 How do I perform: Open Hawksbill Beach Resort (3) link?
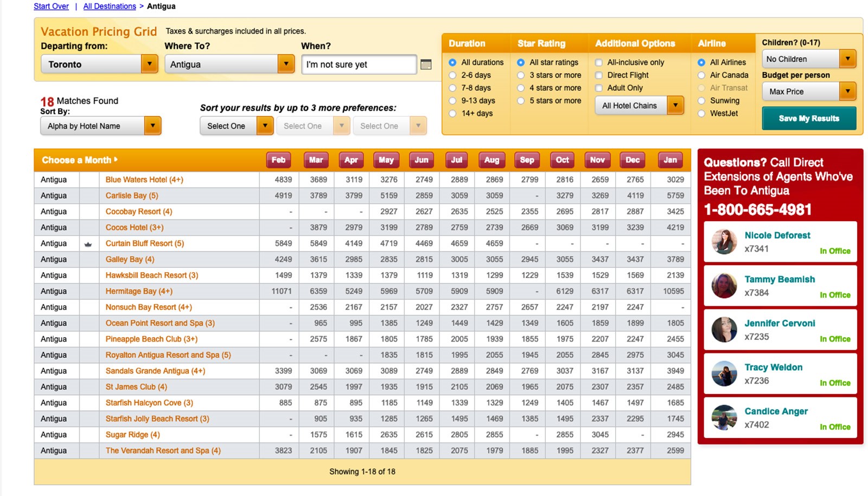point(152,275)
